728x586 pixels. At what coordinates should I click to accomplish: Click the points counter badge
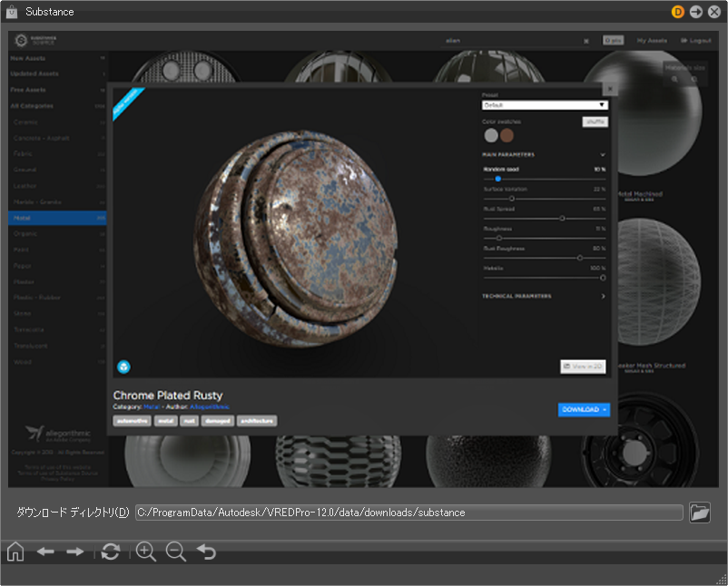pyautogui.click(x=613, y=41)
